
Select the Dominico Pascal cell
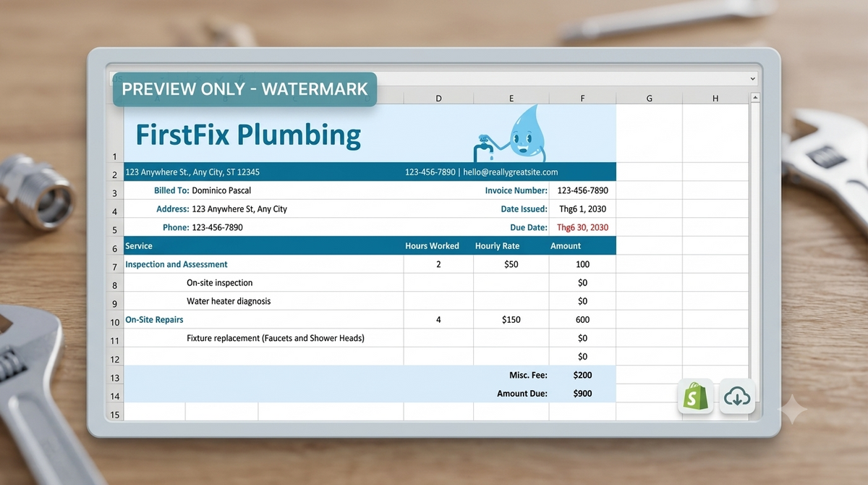pos(221,190)
